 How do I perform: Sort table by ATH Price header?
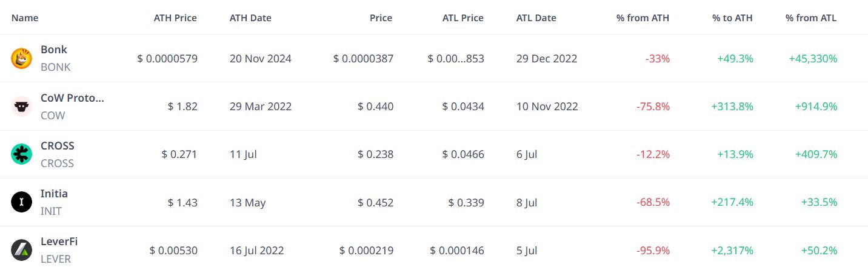pyautogui.click(x=175, y=18)
